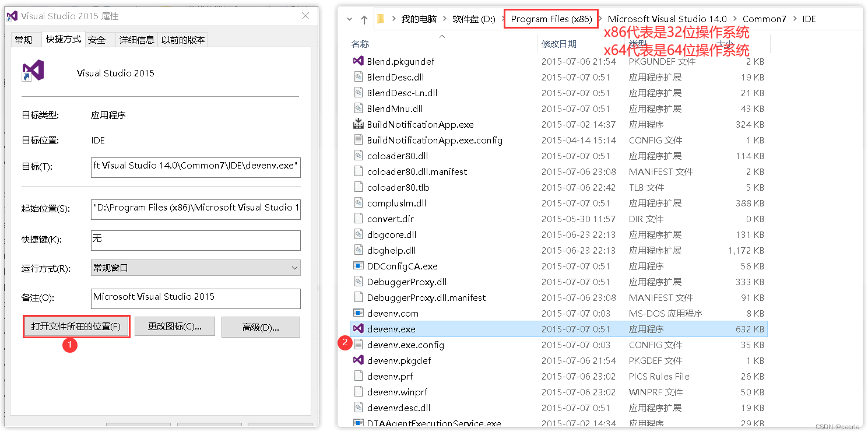868x435 pixels.
Task: Click the Visual Studio icon in dialog title bar
Action: (12, 16)
